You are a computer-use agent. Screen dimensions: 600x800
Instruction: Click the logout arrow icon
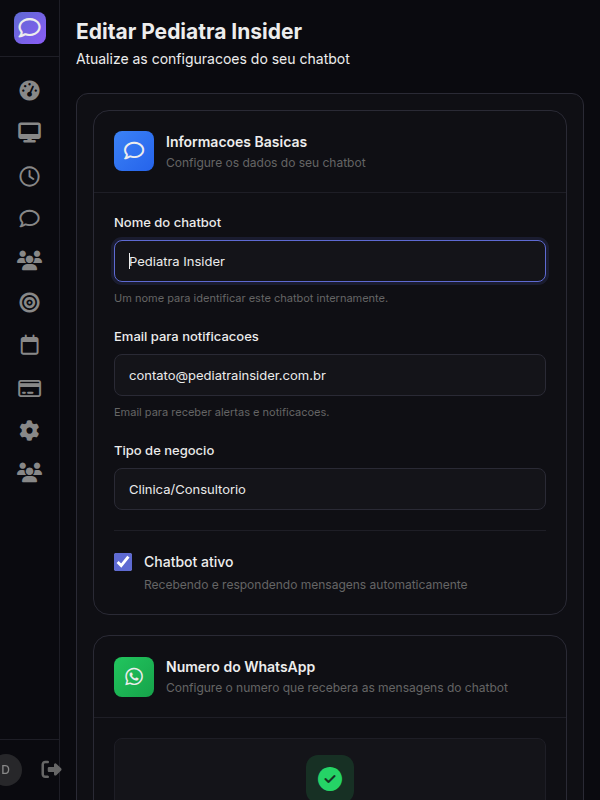pyautogui.click(x=50, y=770)
